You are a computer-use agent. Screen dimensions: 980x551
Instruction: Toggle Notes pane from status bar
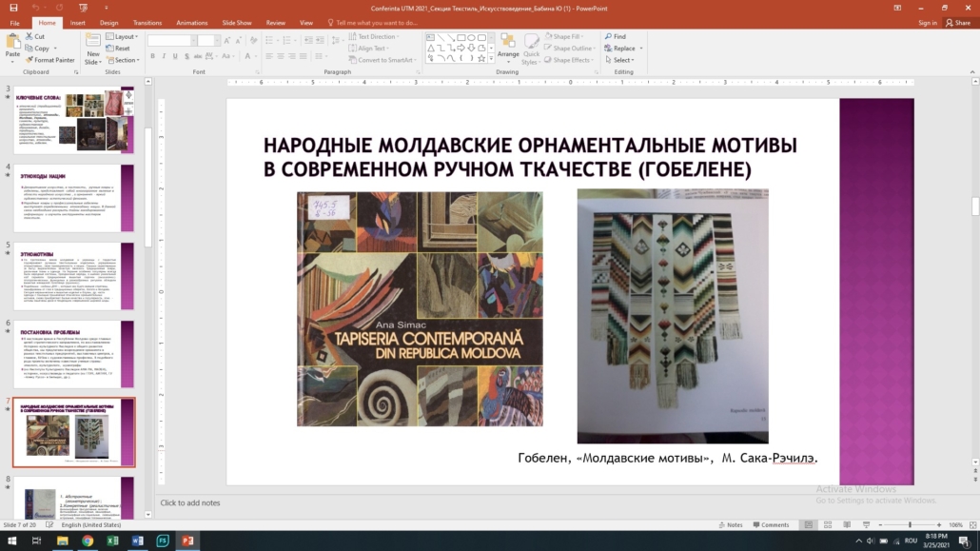(x=731, y=524)
